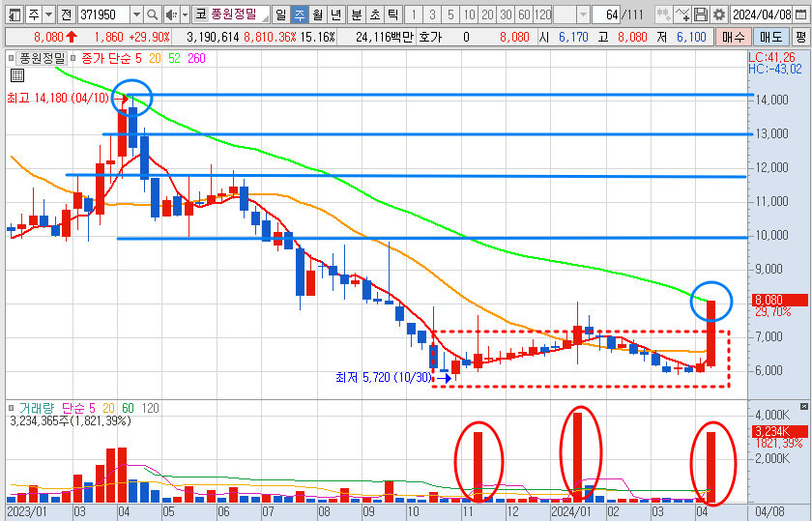812x521 pixels.
Task: Click the data table grid icon on chart
Action: 17,75
